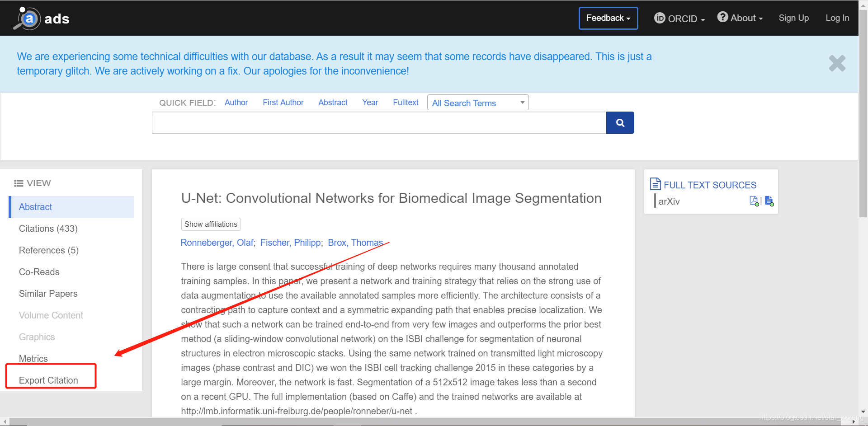Open Export Citation view
This screenshot has height=426, width=868.
pyautogui.click(x=48, y=380)
